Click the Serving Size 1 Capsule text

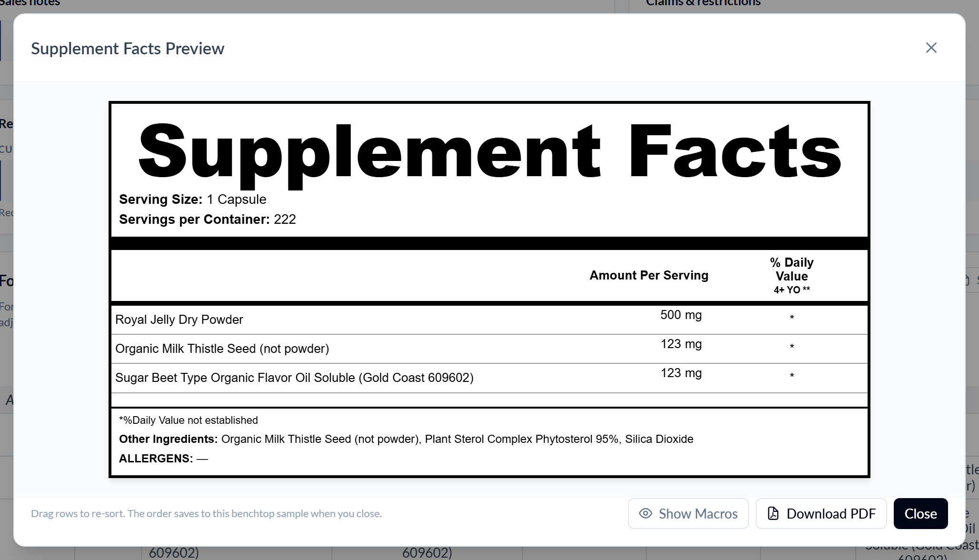192,199
